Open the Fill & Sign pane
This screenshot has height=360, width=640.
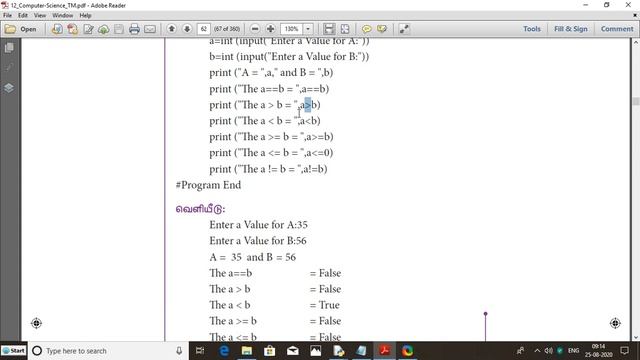571,29
